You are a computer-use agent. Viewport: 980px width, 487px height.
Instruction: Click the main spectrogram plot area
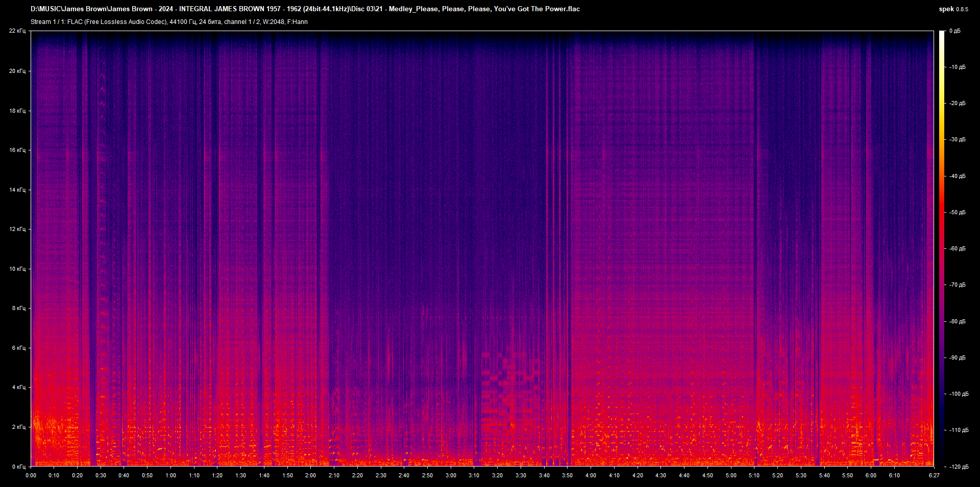pyautogui.click(x=482, y=248)
